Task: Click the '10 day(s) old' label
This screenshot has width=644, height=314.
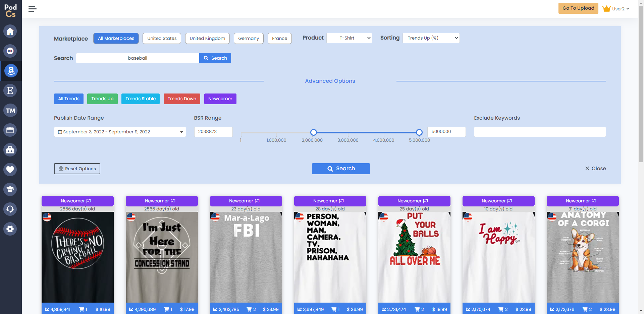Action: 498,209
